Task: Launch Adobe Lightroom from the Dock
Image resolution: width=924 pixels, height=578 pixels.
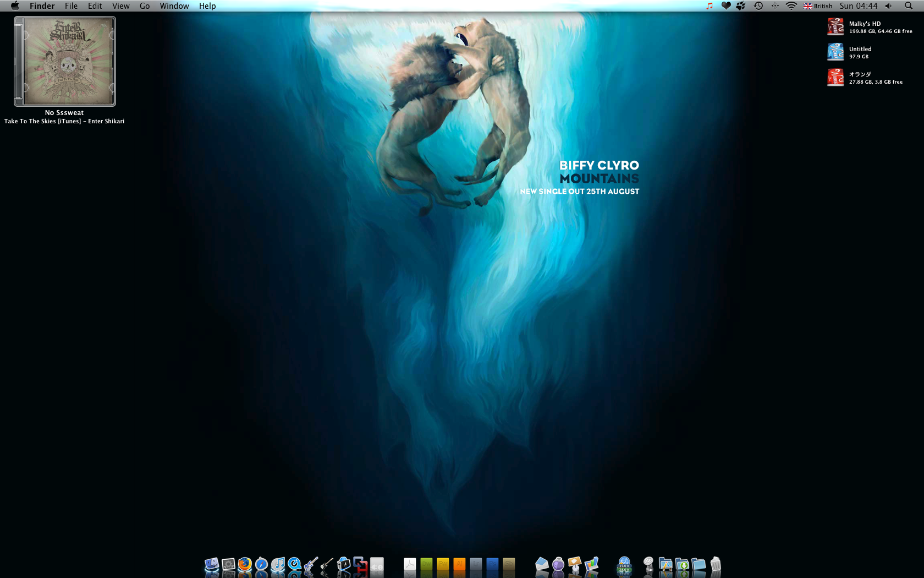Action: point(476,565)
